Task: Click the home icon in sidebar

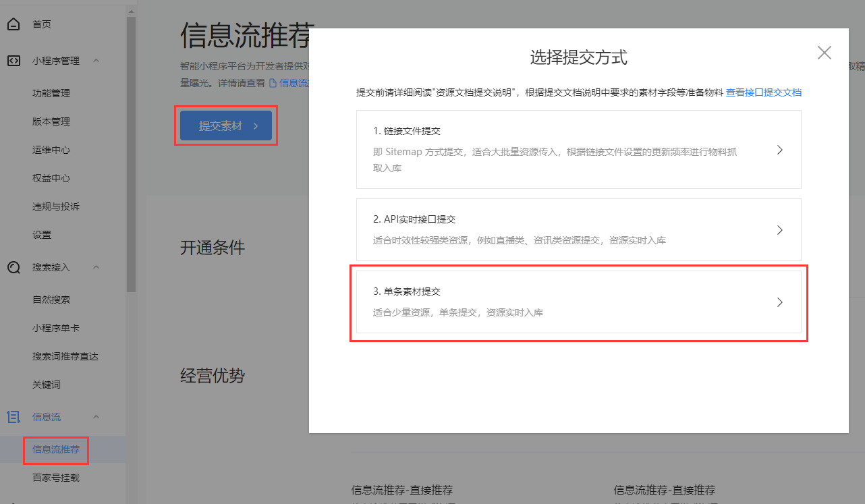Action: click(13, 24)
